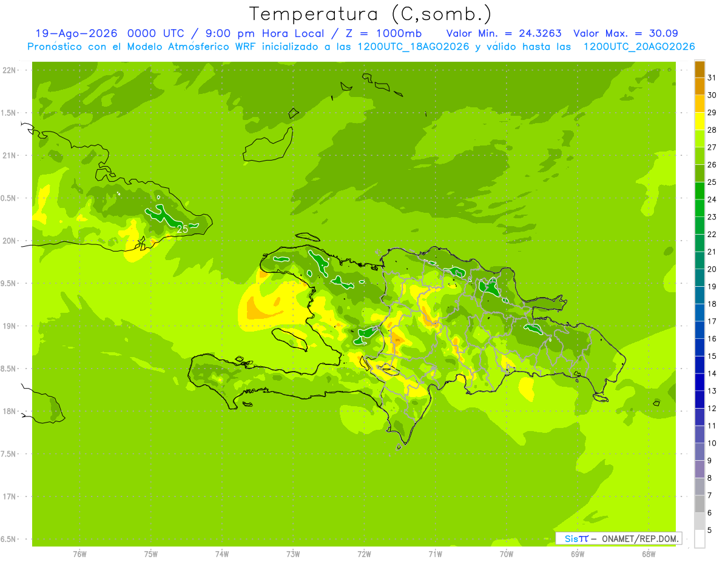Click the "70W" longitude label
Screen dimensions: 728x562
(507, 554)
